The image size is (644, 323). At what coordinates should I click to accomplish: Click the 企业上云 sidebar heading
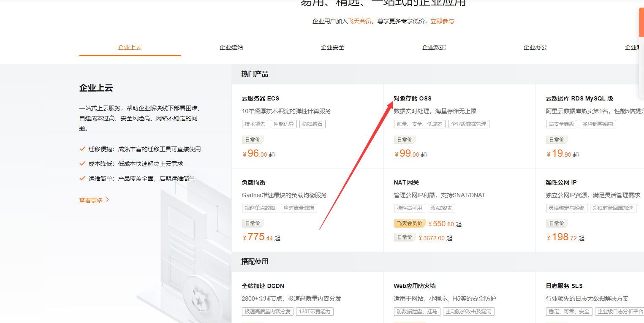tap(96, 88)
